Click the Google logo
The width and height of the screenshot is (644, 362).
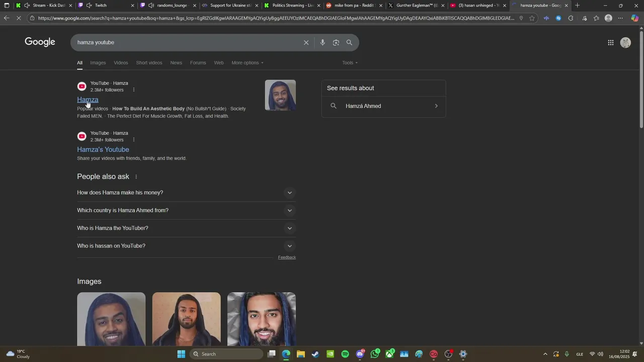[40, 42]
